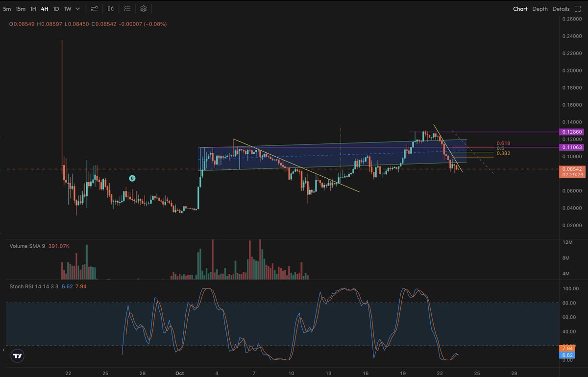Click the 0.618 Fibonacci level label

pyautogui.click(x=504, y=143)
